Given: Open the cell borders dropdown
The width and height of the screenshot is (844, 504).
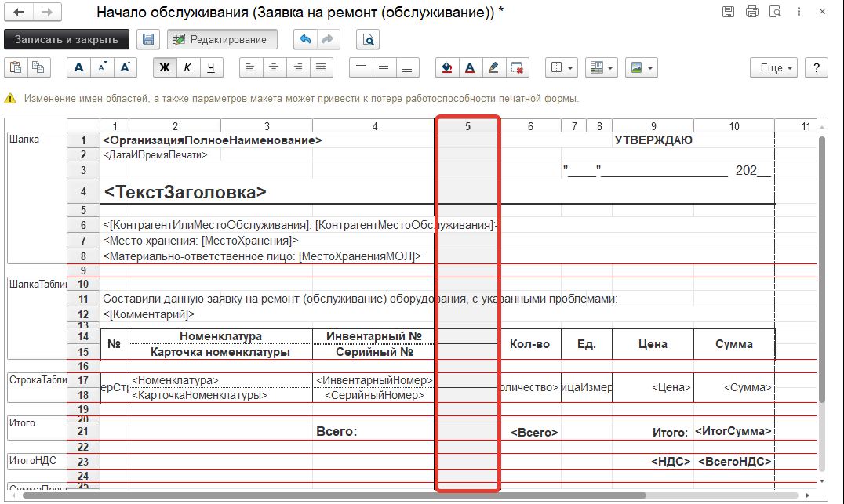Looking at the screenshot, I should pos(562,68).
